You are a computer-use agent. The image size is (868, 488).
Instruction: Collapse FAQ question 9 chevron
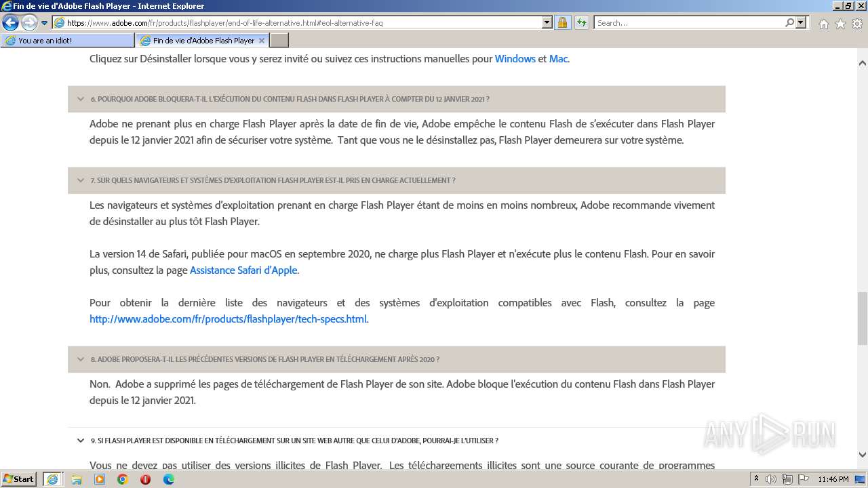[x=81, y=441]
